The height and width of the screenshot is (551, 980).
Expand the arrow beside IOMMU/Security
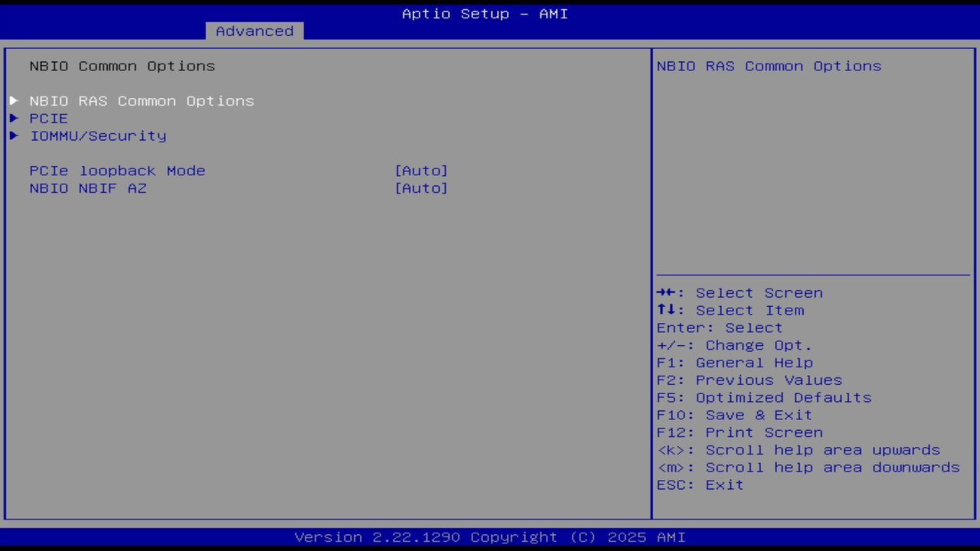click(x=14, y=135)
